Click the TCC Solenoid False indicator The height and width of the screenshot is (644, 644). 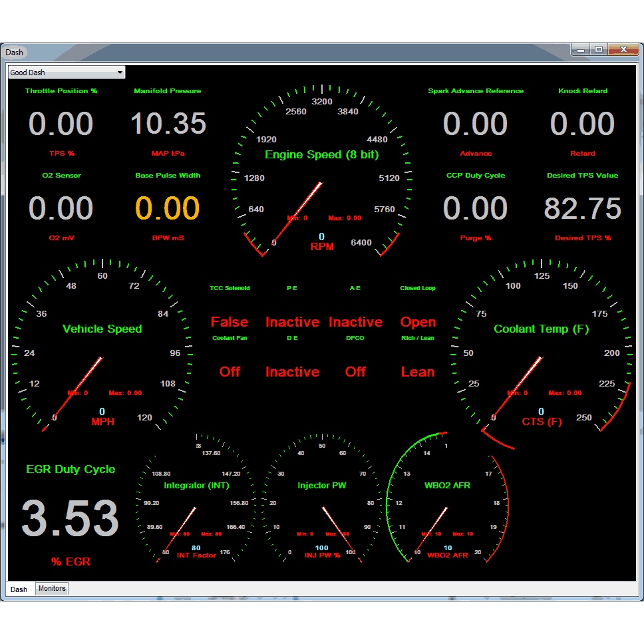tap(230, 322)
